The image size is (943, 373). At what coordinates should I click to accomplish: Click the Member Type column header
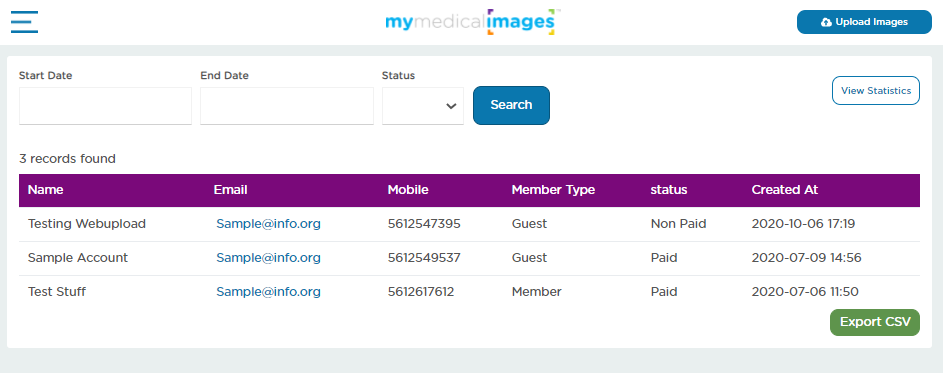pos(553,190)
